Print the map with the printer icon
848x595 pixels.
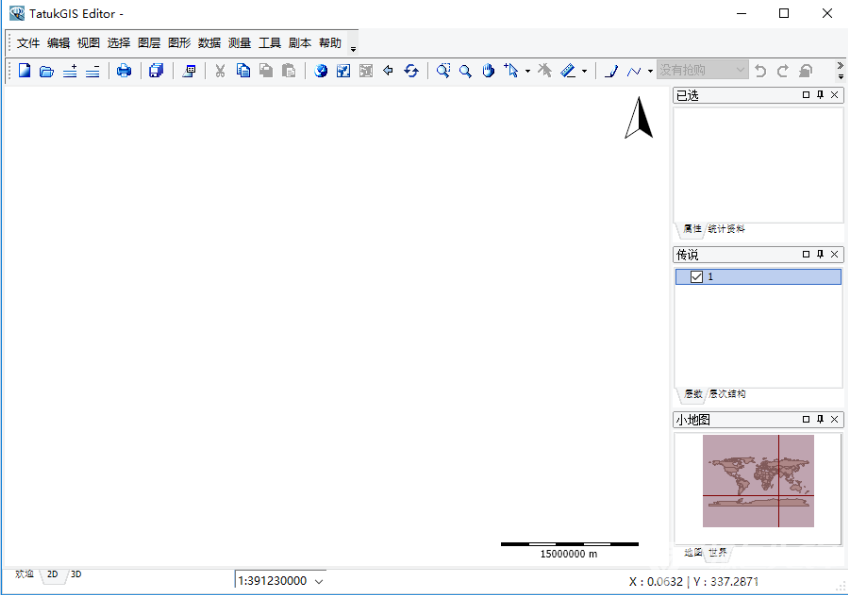(124, 70)
